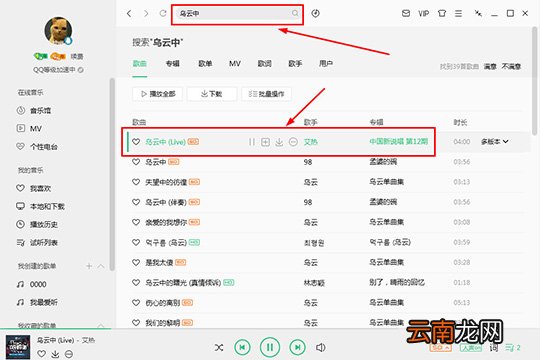Click the user avatar picture

(59, 31)
